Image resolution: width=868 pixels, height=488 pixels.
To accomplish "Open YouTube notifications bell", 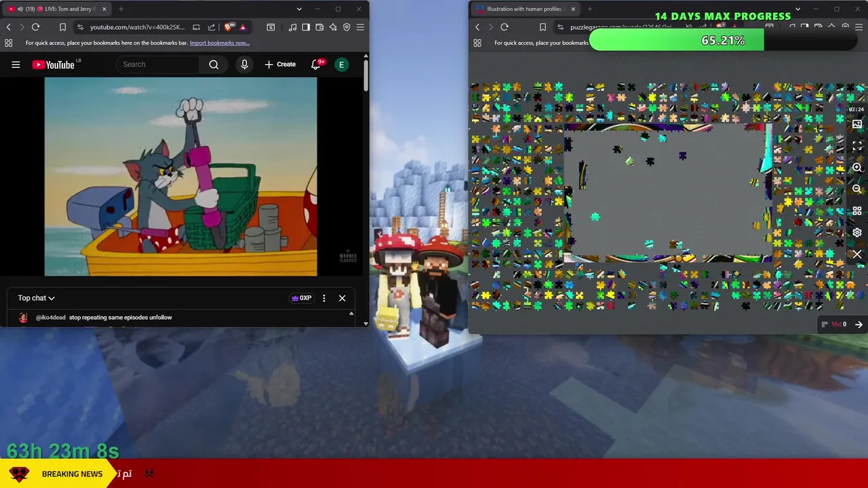I will 316,64.
